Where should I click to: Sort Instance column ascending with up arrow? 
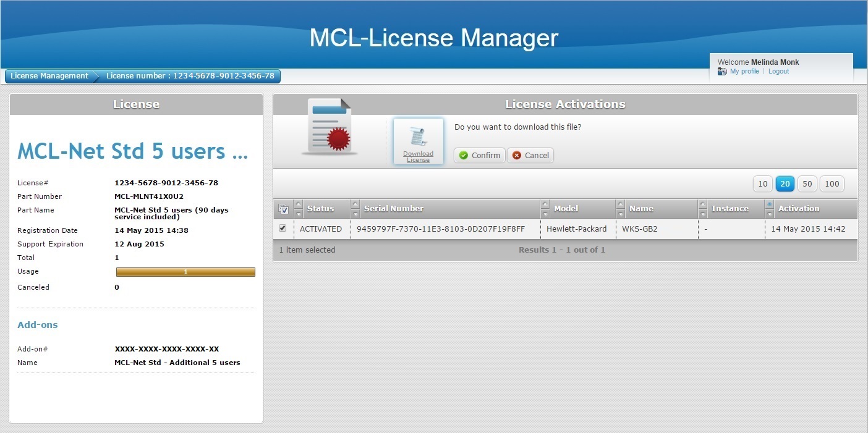pyautogui.click(x=702, y=204)
